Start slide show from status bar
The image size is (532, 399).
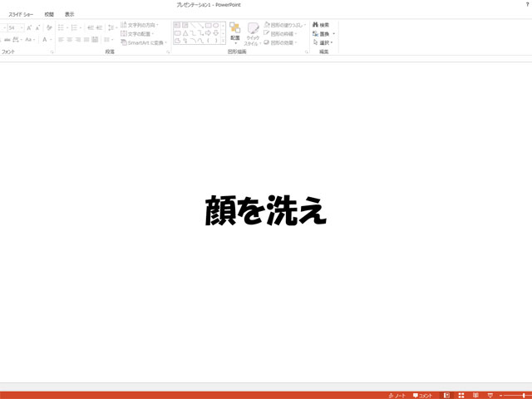click(490, 395)
